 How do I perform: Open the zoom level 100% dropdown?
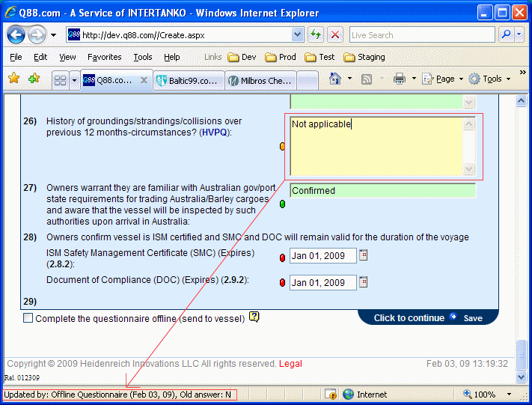coord(508,395)
